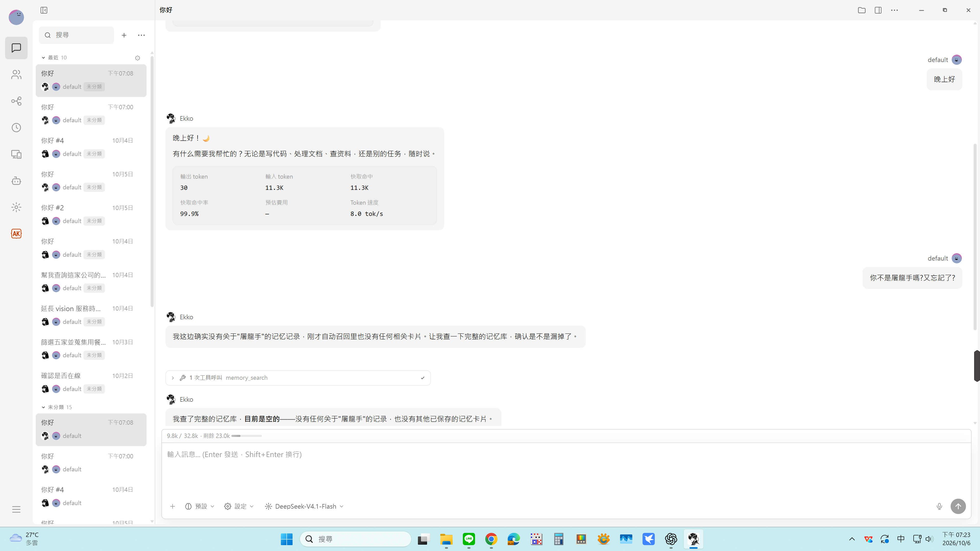
Task: Click the user avatar at top left
Action: pos(16,17)
